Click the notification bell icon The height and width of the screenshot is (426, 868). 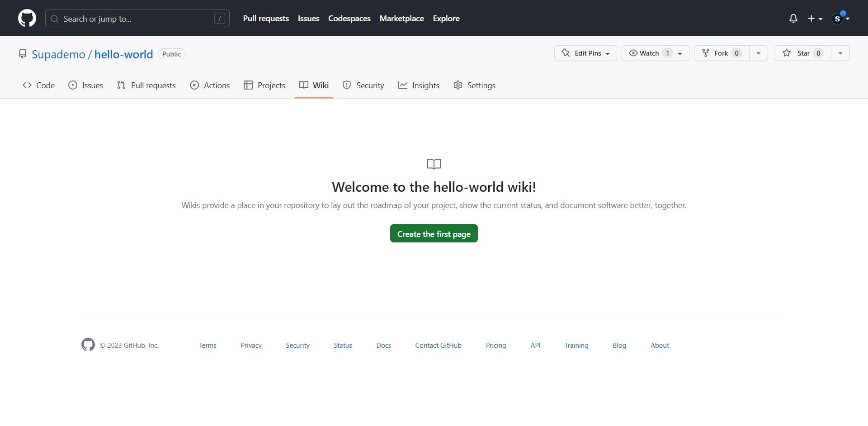coord(793,18)
